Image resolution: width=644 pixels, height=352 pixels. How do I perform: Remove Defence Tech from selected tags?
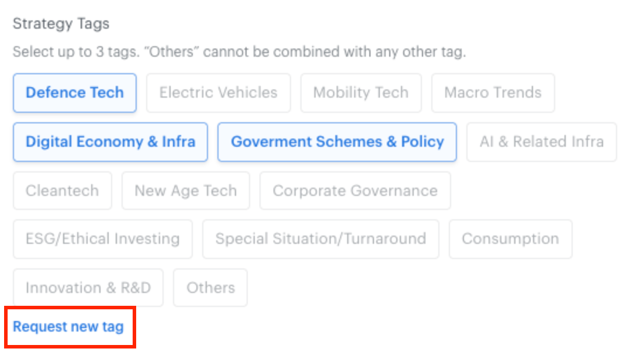click(x=75, y=93)
